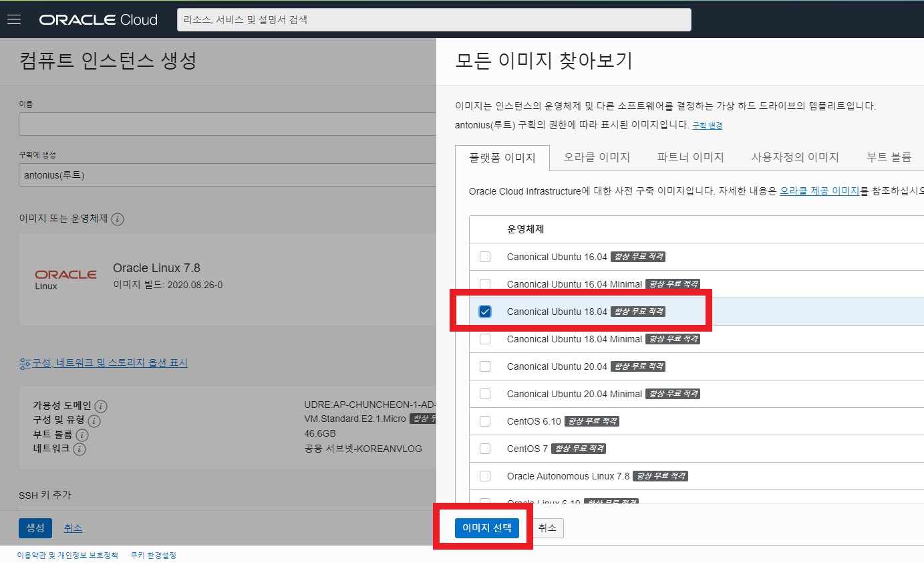
Task: Switch to the 오라클 이미지 tab
Action: click(597, 158)
